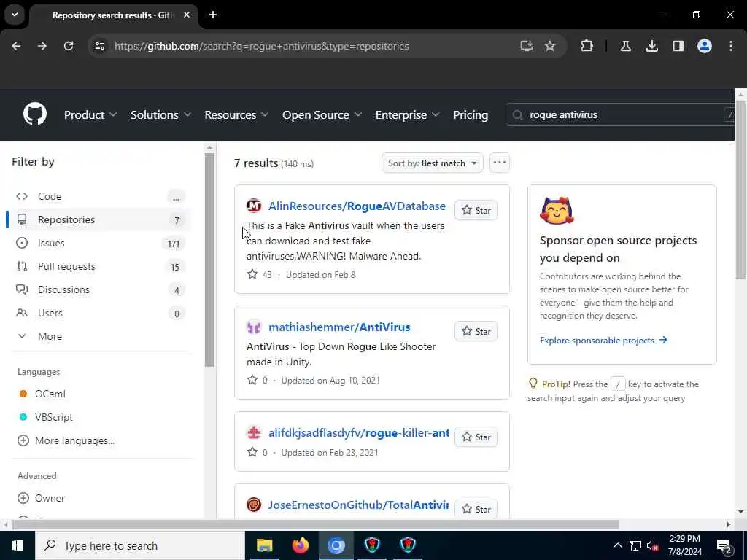Image resolution: width=747 pixels, height=560 pixels.
Task: Star the RogueAVDatabase repository
Action: pos(476,210)
